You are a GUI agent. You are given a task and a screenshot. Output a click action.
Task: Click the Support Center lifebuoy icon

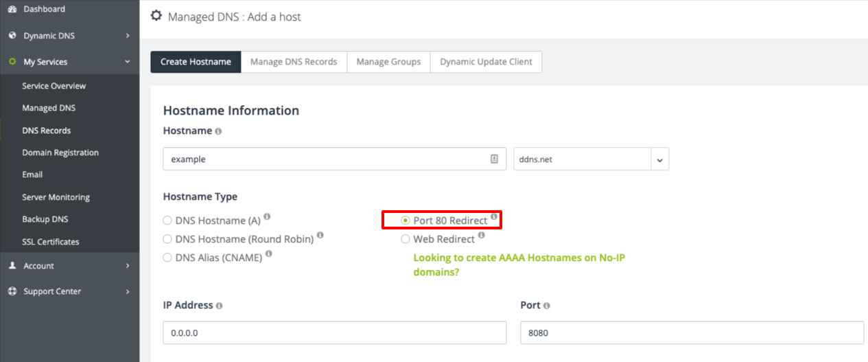12,291
